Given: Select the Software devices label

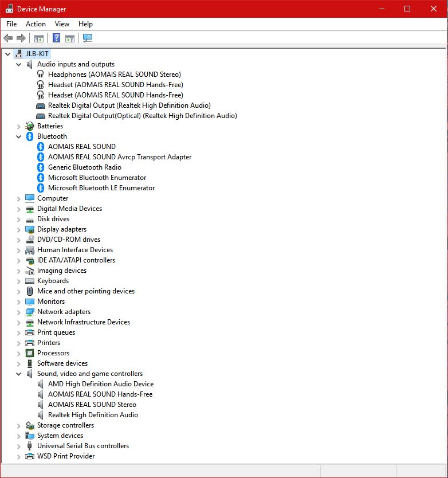Looking at the screenshot, I should [x=62, y=363].
